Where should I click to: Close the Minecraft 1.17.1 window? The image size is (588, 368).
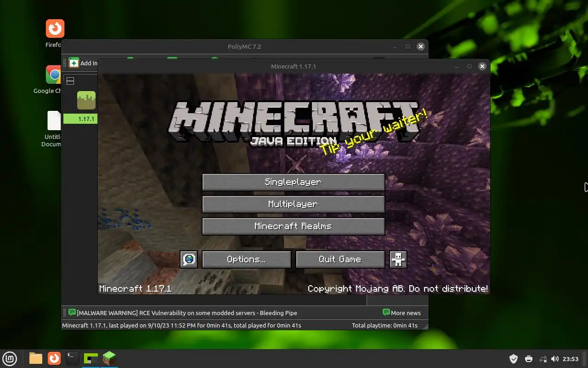click(x=482, y=66)
